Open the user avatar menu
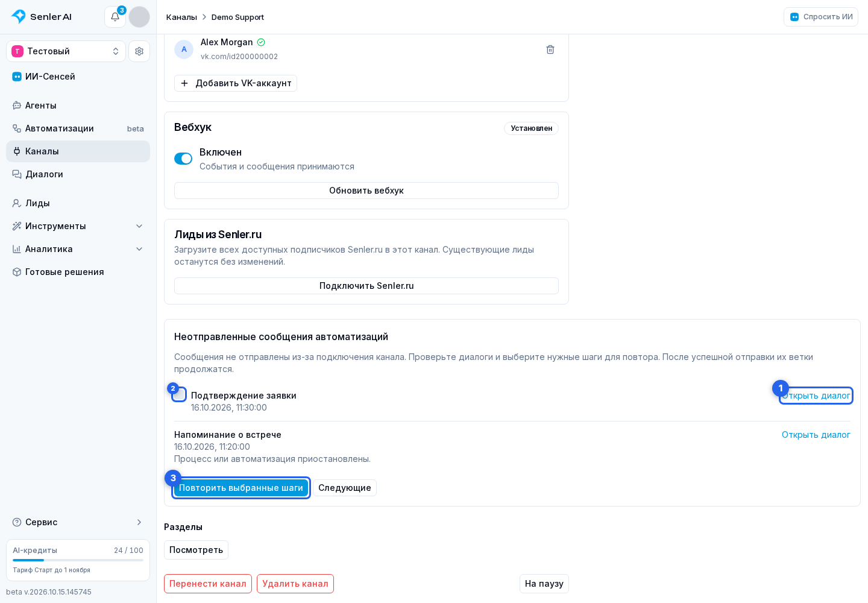 point(139,17)
